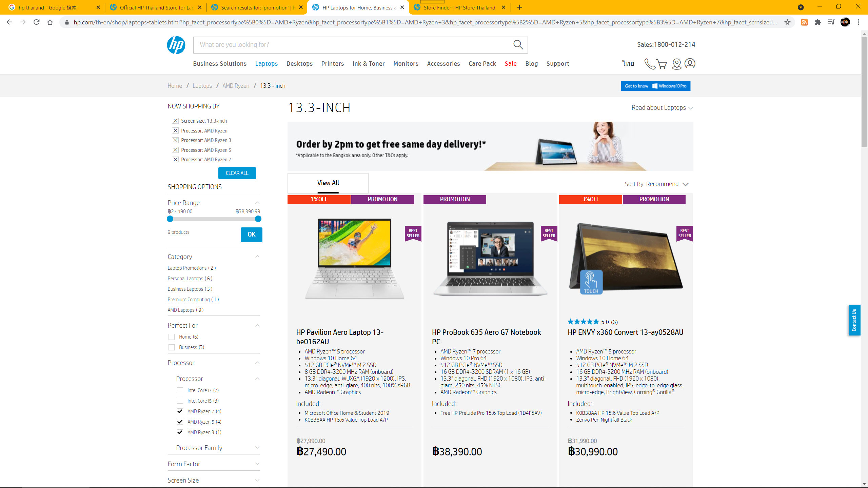Expand Read about Laptops
Viewport: 868px width, 488px height.
pos(662,108)
